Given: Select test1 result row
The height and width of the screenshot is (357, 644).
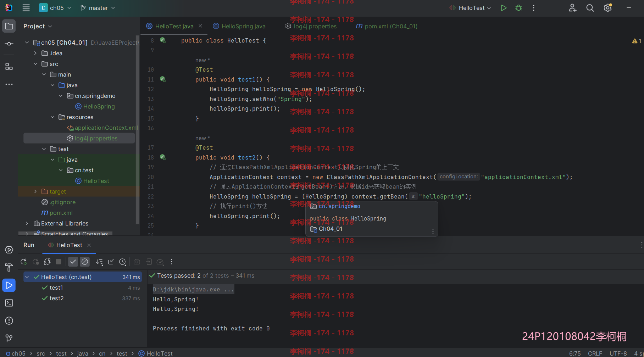Looking at the screenshot, I should click(x=82, y=288).
